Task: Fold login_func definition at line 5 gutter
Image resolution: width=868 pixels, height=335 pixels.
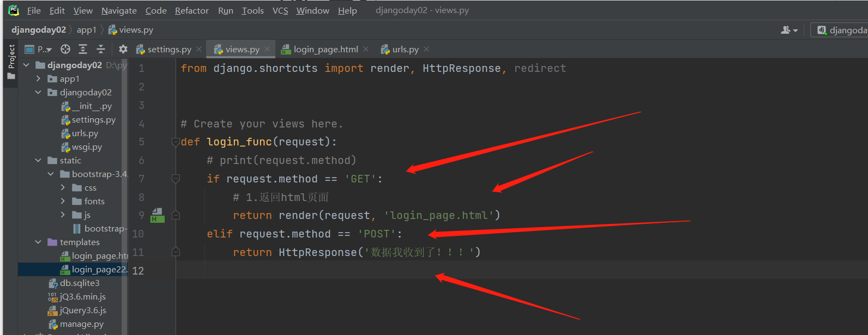Action: 176,142
